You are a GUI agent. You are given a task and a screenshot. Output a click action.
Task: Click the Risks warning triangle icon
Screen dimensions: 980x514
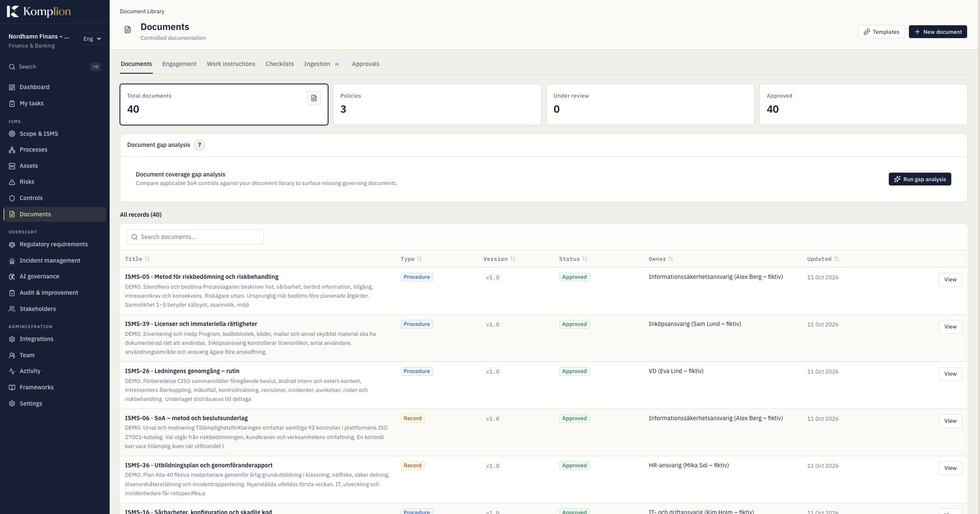click(12, 182)
